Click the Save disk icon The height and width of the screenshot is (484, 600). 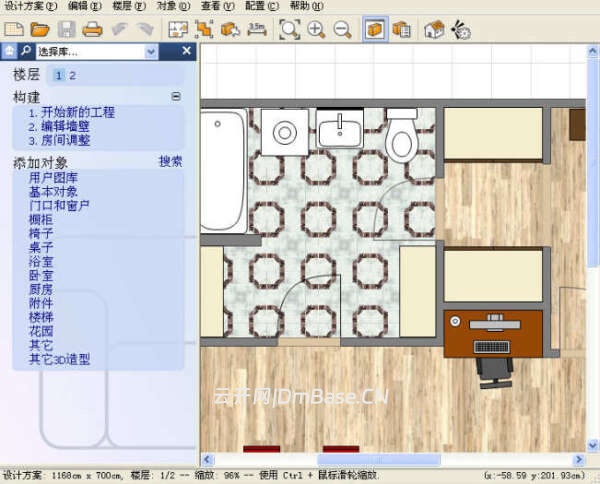[66, 30]
